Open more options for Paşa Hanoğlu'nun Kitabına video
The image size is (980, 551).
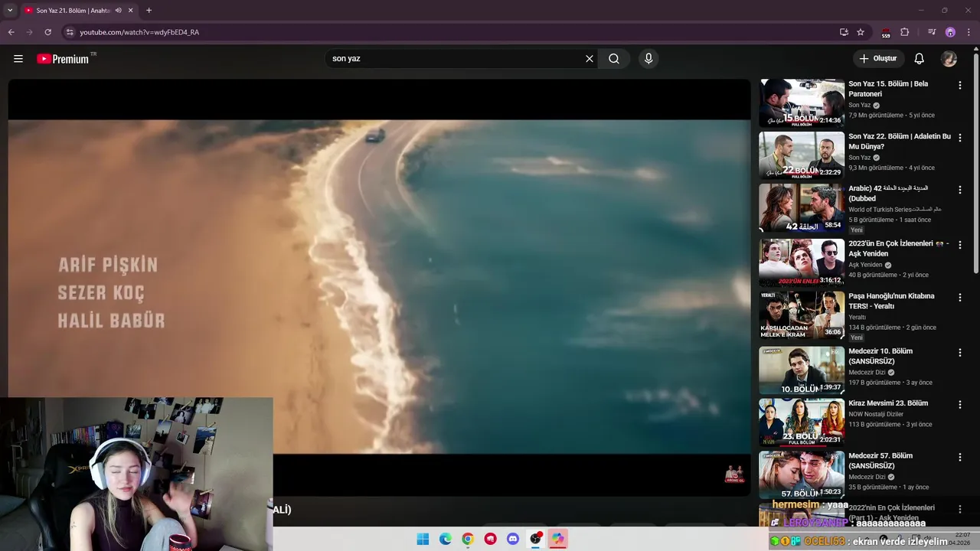point(960,297)
